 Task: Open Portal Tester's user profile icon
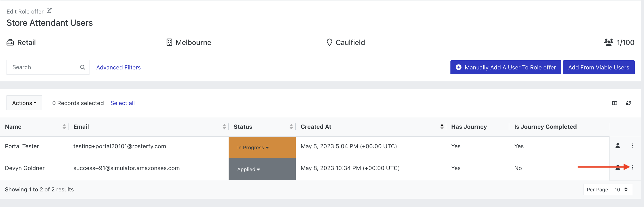click(x=618, y=146)
